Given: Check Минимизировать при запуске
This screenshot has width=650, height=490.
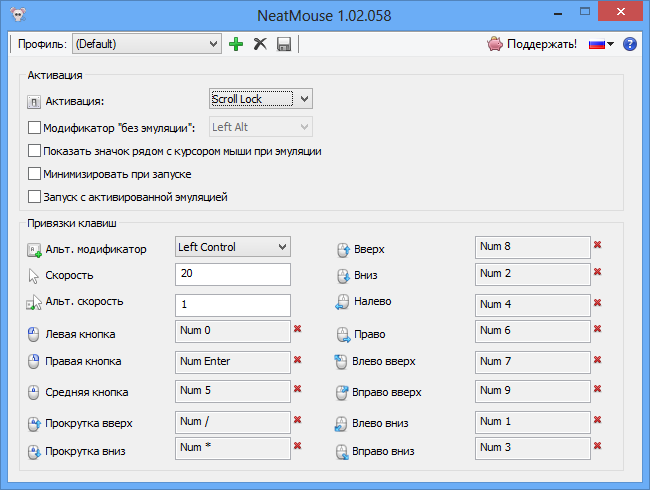Looking at the screenshot, I should pyautogui.click(x=34, y=173).
